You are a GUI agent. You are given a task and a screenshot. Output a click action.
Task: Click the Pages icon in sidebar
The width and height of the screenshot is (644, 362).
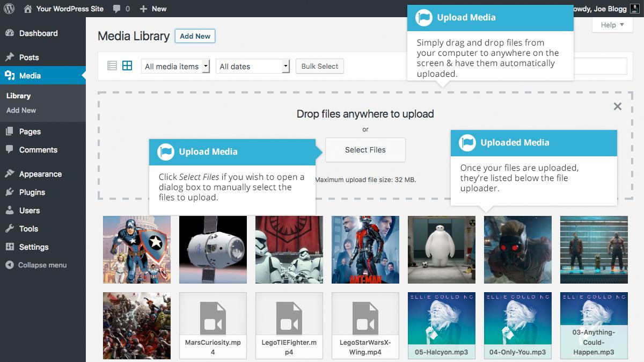coord(10,132)
